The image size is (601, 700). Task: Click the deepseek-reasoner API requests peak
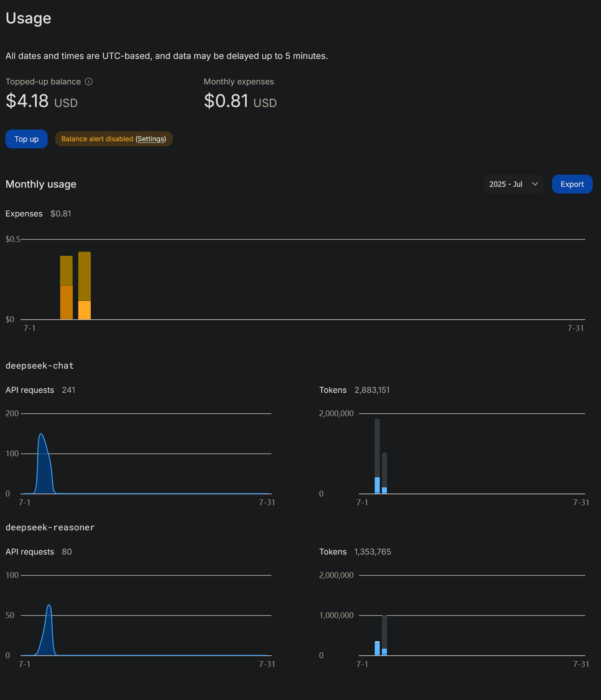point(49,606)
